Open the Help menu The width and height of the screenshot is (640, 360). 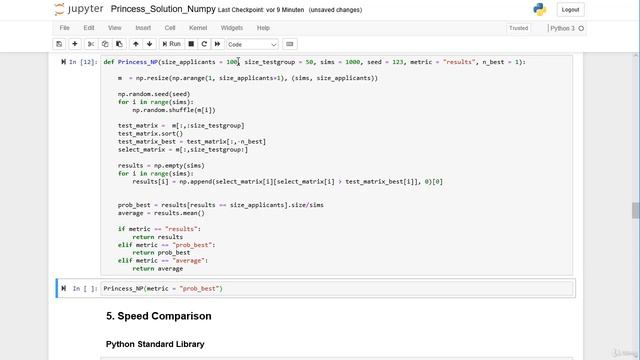pyautogui.click(x=263, y=28)
